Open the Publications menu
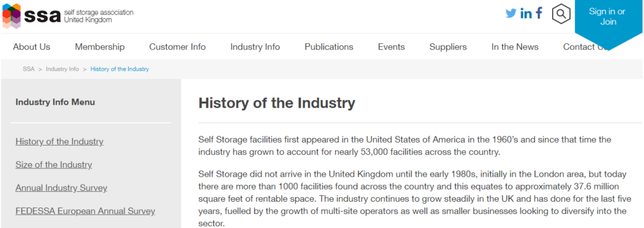644x228 pixels. click(x=329, y=47)
